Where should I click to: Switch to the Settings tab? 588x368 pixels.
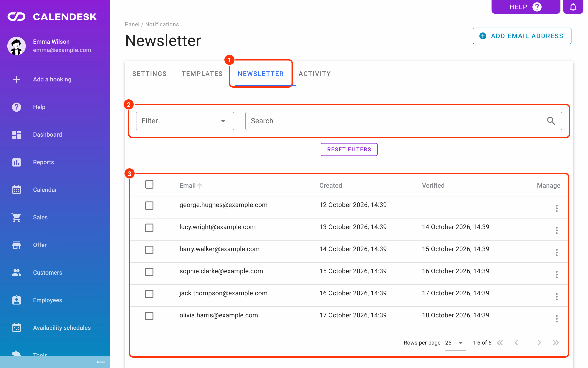[x=150, y=74]
